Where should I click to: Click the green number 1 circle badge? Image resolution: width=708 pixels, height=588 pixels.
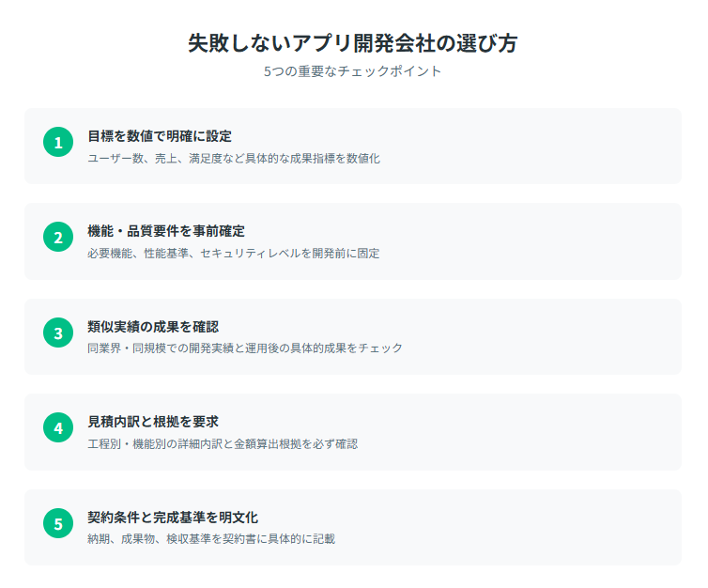coord(58,142)
